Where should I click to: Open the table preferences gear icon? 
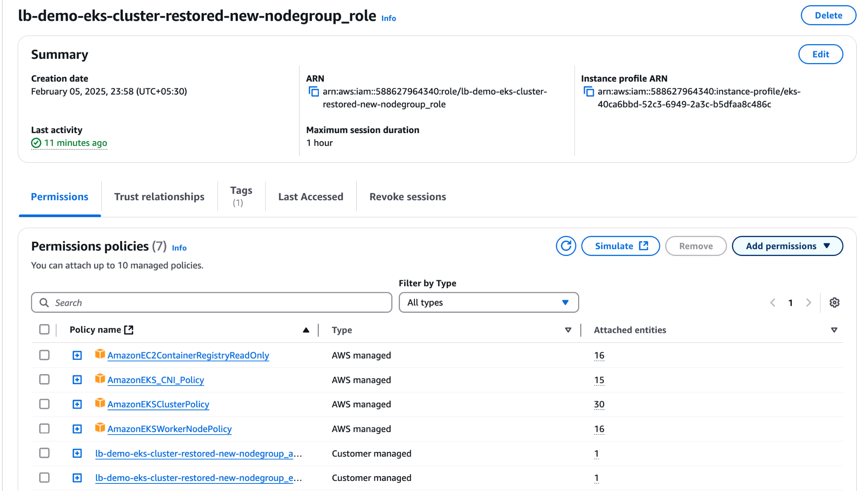834,303
